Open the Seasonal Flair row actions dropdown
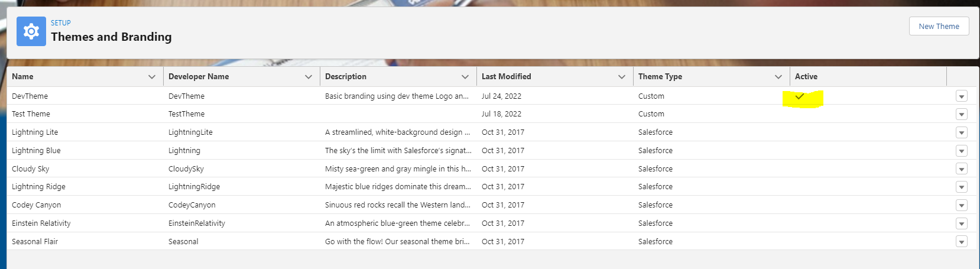This screenshot has height=269, width=980. (961, 242)
